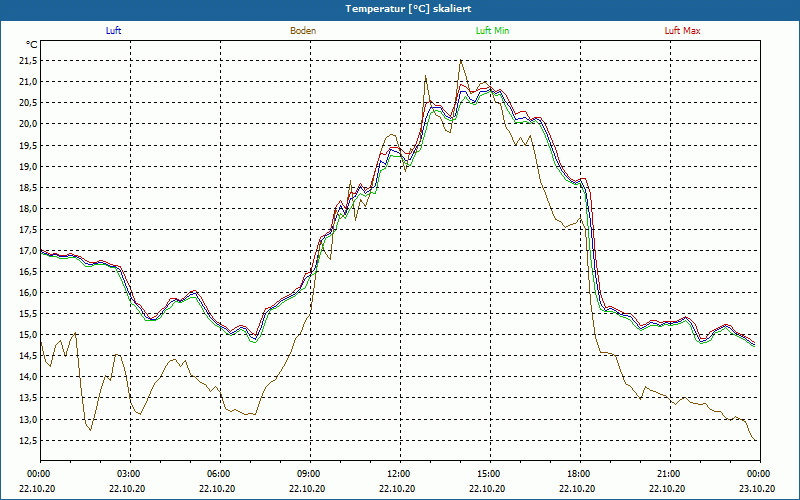Click the 17,5 y-axis value
The image size is (800, 500).
28,230
